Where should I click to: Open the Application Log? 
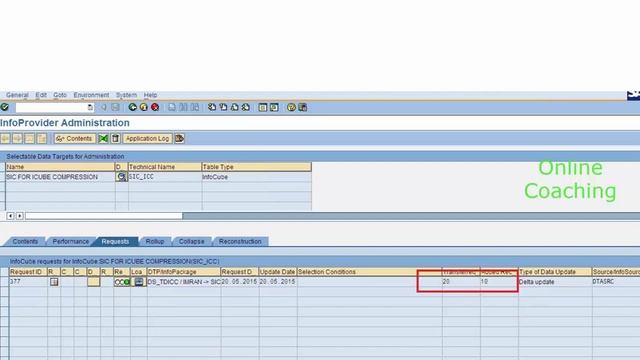(147, 138)
